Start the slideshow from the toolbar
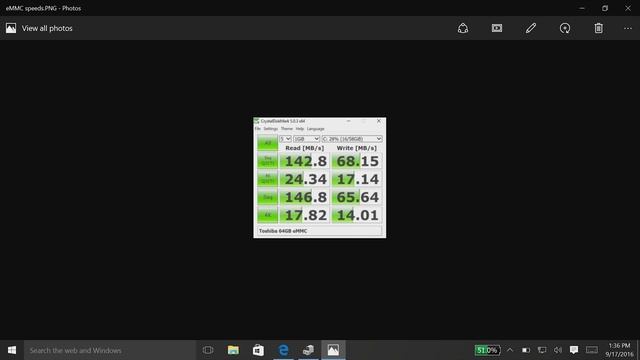This screenshot has height=360, width=640. tap(497, 28)
